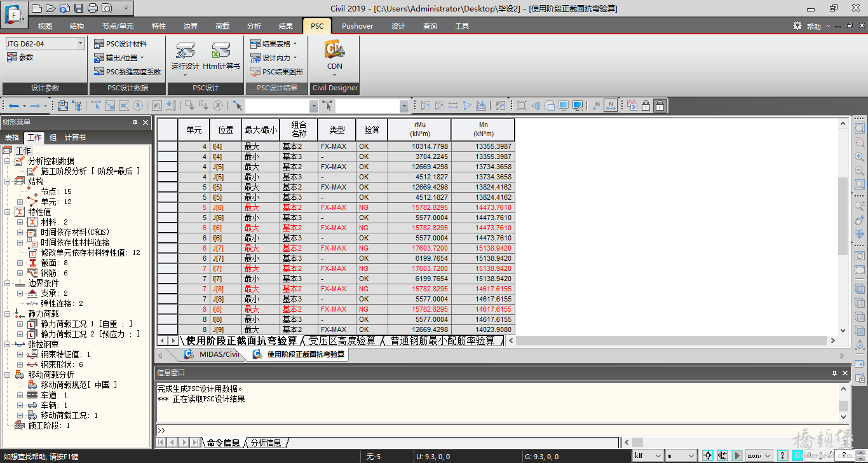
Task: Switch to the MIDAS/Civil document tab
Action: pyautogui.click(x=212, y=354)
